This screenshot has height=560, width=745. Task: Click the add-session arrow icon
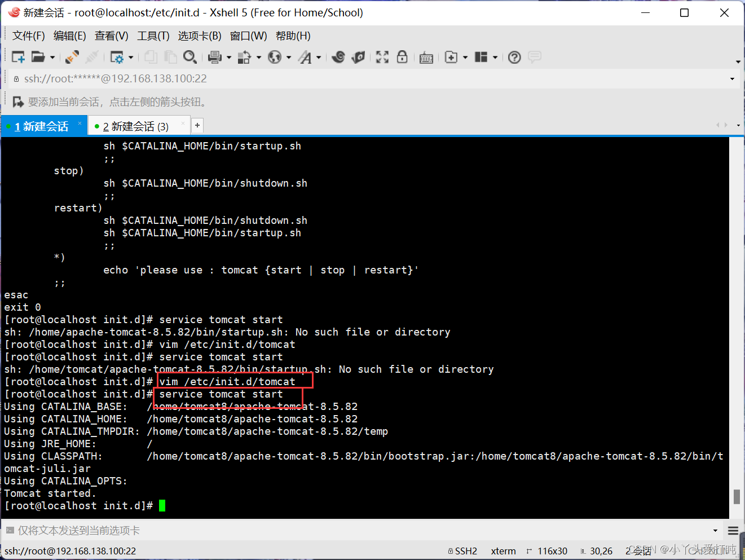(18, 102)
